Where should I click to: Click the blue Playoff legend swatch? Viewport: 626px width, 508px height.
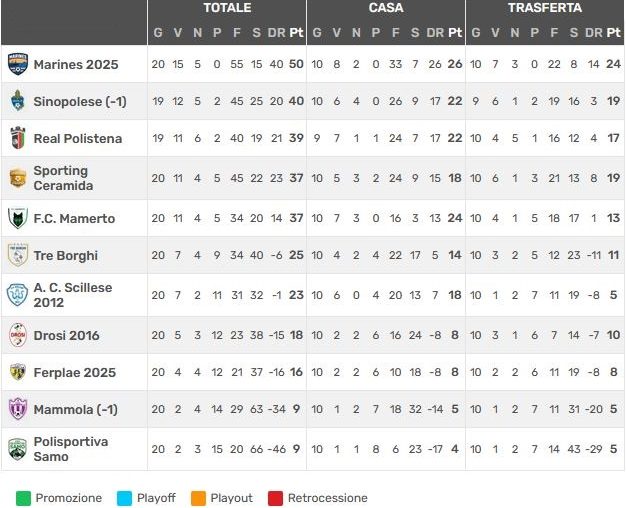[124, 497]
